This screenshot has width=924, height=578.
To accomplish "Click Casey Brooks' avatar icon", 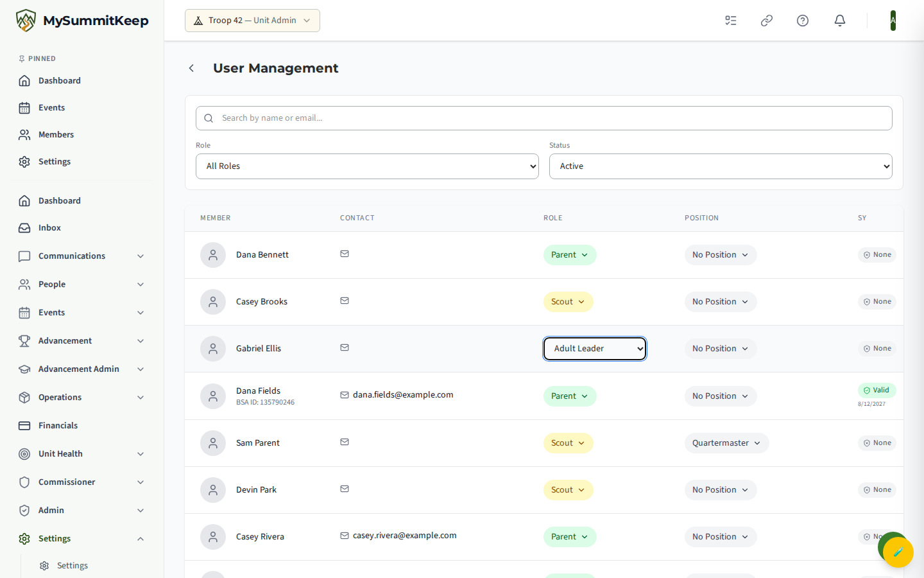I will [213, 302].
